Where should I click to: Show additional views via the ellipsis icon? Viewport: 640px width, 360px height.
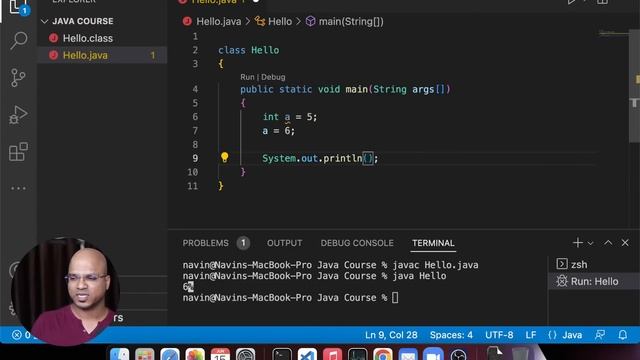18,188
